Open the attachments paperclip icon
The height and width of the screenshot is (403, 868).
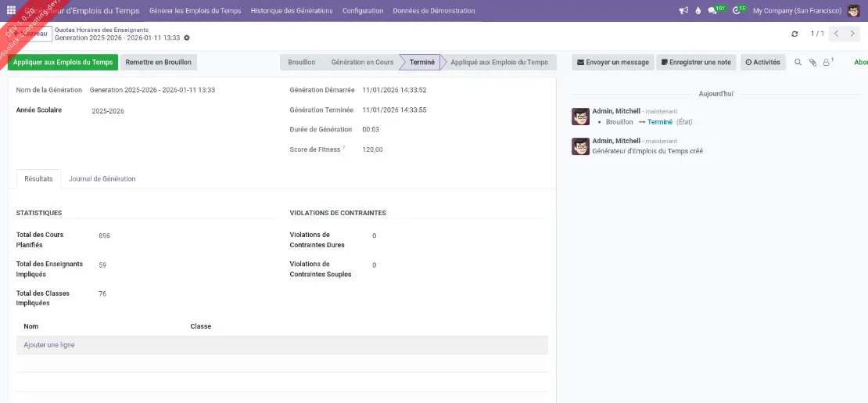(x=812, y=63)
